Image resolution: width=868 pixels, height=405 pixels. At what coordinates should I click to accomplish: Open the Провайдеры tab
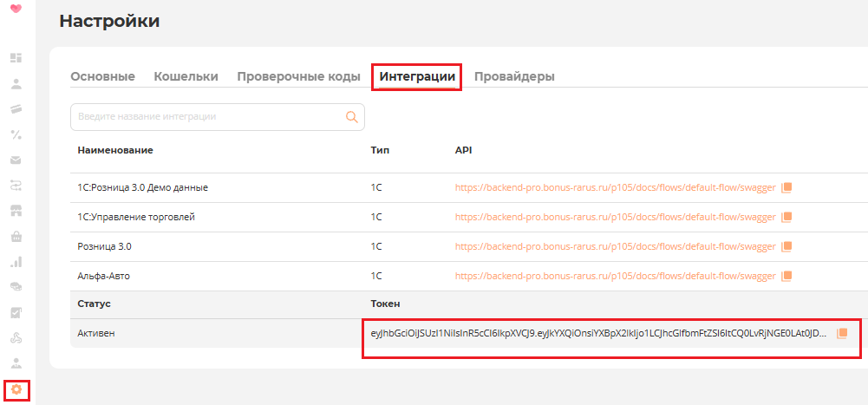point(514,76)
